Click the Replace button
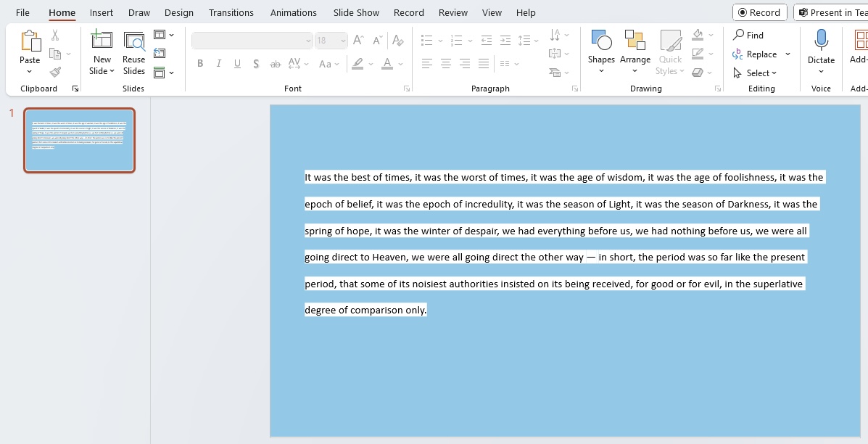868x444 pixels. pyautogui.click(x=755, y=54)
